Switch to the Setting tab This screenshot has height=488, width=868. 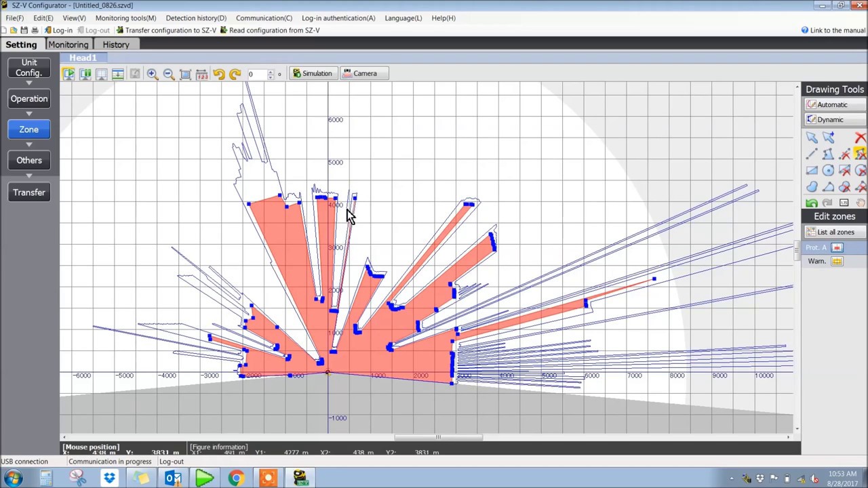click(22, 45)
